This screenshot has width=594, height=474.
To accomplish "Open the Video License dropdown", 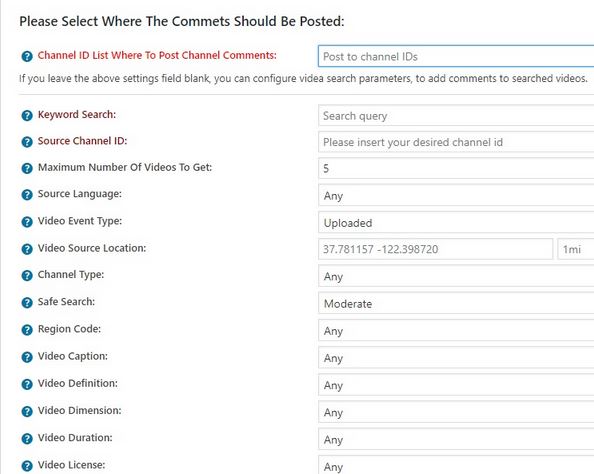I will click(456, 465).
